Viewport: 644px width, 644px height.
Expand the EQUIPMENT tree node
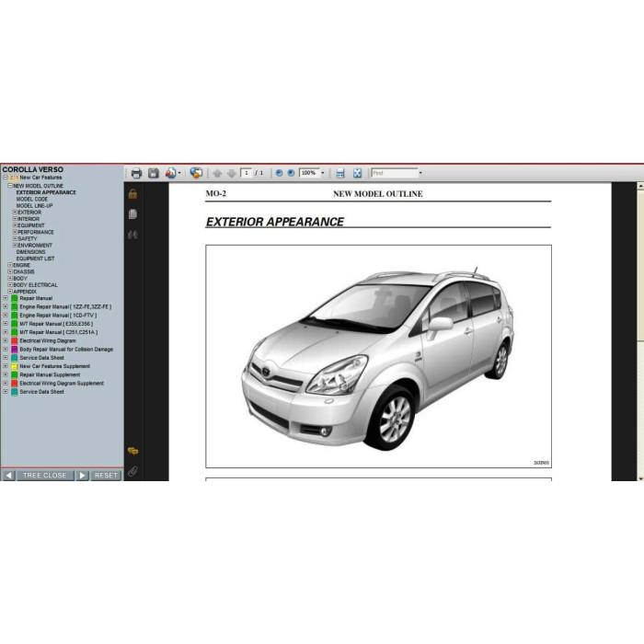(x=15, y=225)
